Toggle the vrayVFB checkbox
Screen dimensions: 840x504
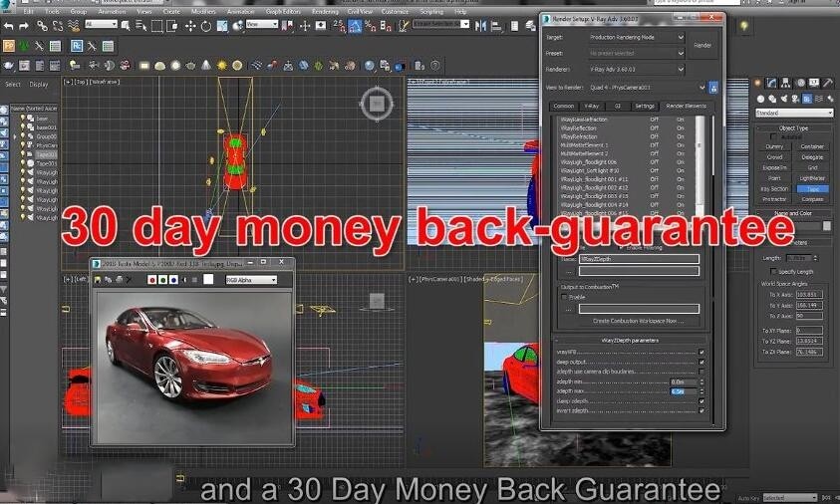701,352
